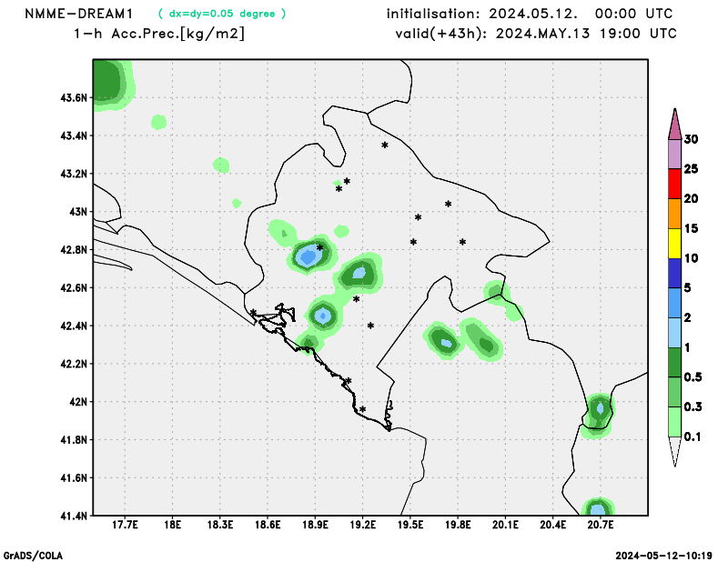Click the NMME-DREAM1 model title

[x=79, y=14]
